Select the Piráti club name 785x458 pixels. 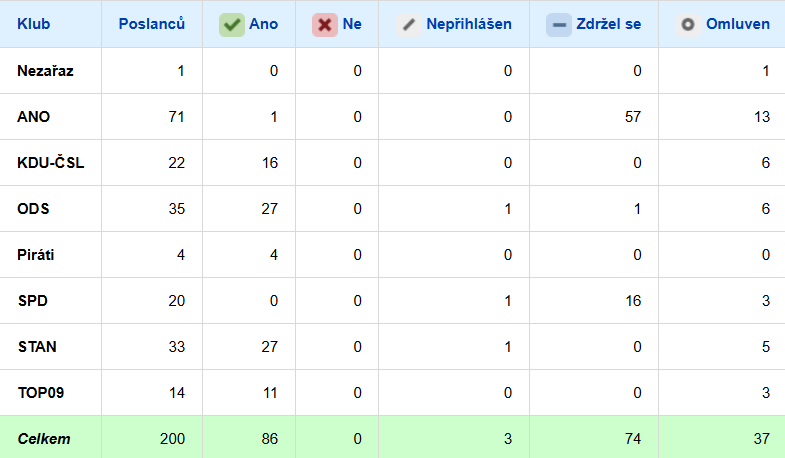click(x=36, y=255)
